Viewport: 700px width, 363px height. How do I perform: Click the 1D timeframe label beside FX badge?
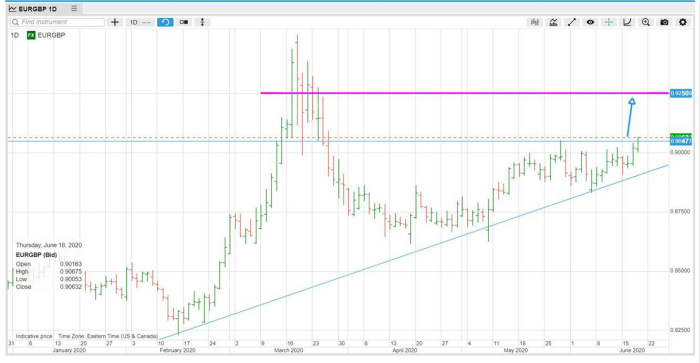[x=15, y=35]
